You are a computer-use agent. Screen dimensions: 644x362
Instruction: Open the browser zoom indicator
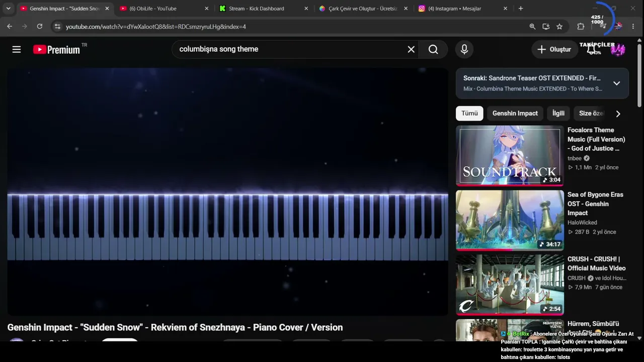pos(532,27)
